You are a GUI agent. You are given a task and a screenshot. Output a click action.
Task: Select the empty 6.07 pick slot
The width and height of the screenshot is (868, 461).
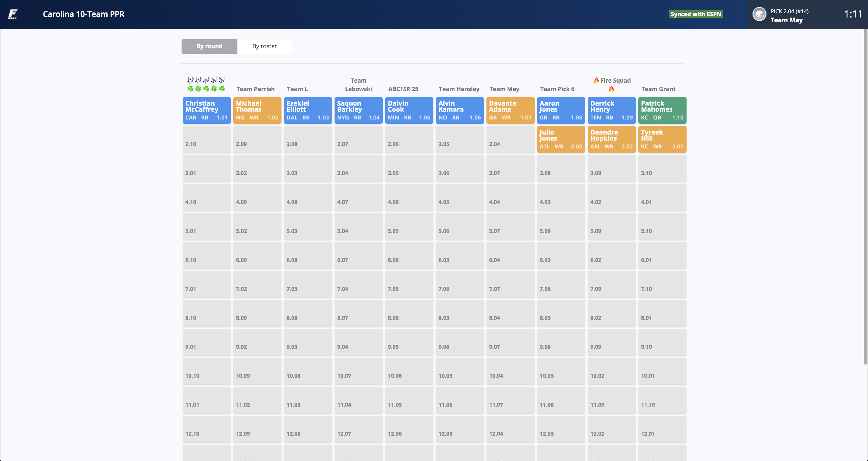359,255
